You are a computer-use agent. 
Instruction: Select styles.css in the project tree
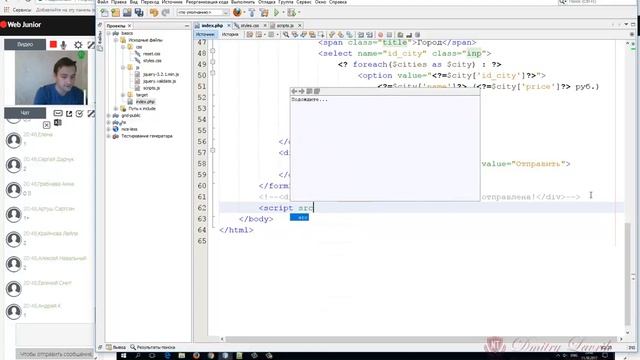152,60
